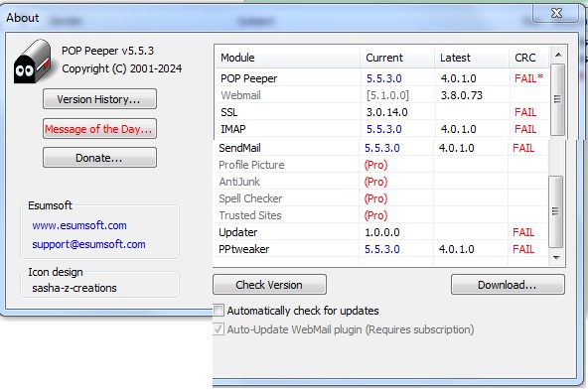Screen dimensions: 588x390
Task: Click the Module column header
Action: pos(288,58)
